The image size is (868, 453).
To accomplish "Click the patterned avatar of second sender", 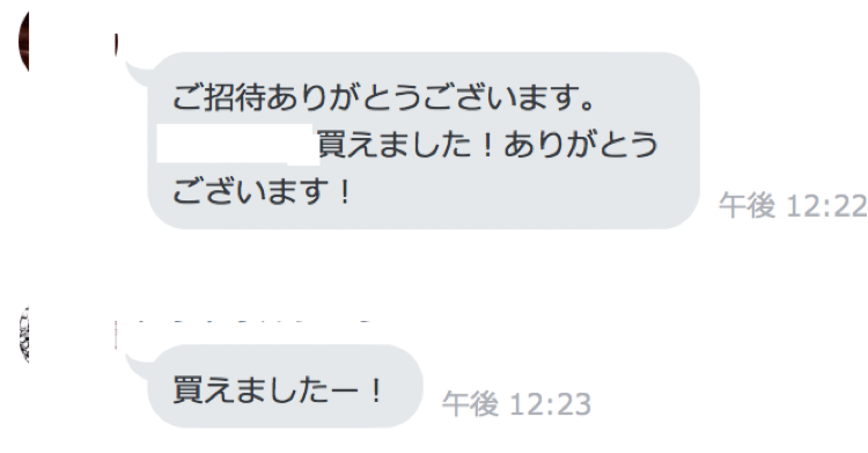I will pyautogui.click(x=24, y=336).
